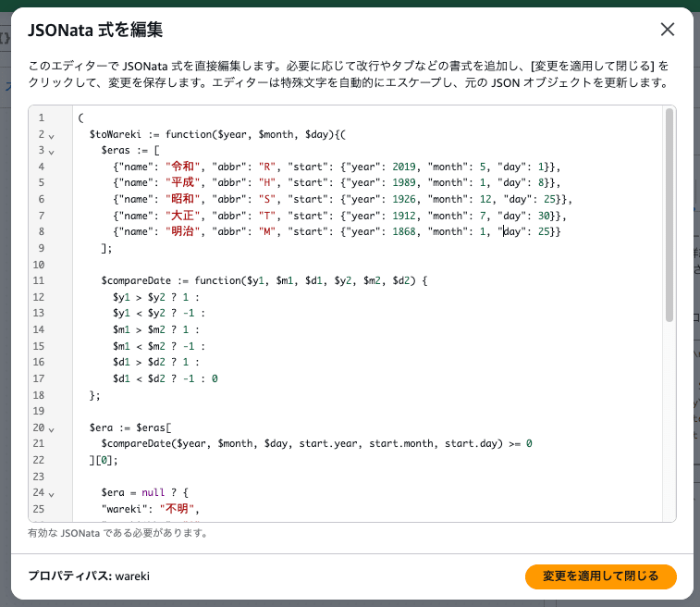Click the "平成" string on line 5
The height and width of the screenshot is (607, 700).
point(182,182)
